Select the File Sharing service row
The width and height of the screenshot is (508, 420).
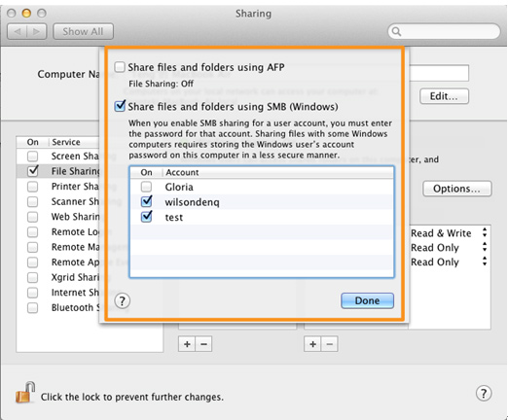(58, 171)
